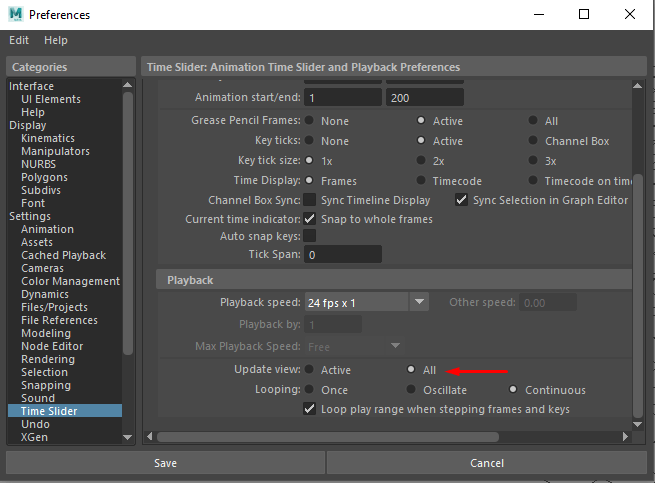Select Cached Playback in categories list

tap(64, 255)
